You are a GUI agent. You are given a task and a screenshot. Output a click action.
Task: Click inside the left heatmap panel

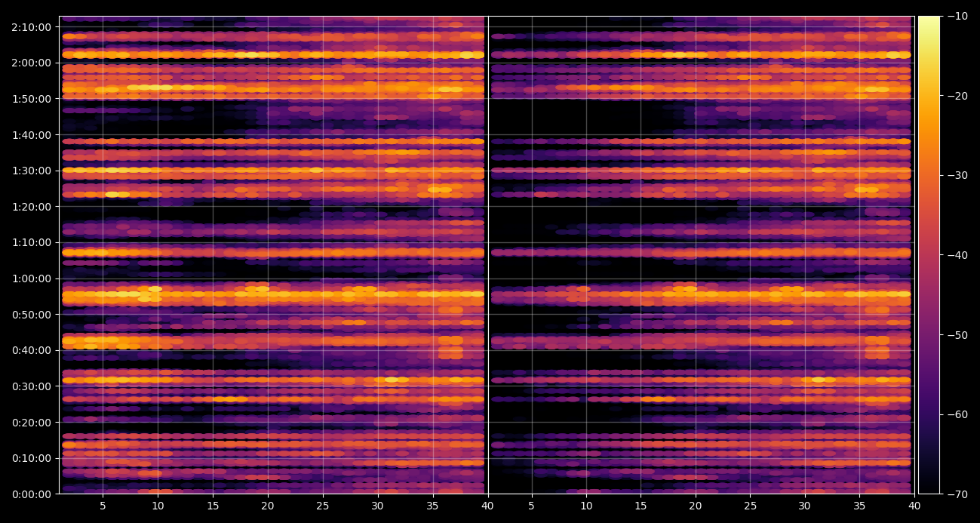pos(272,255)
